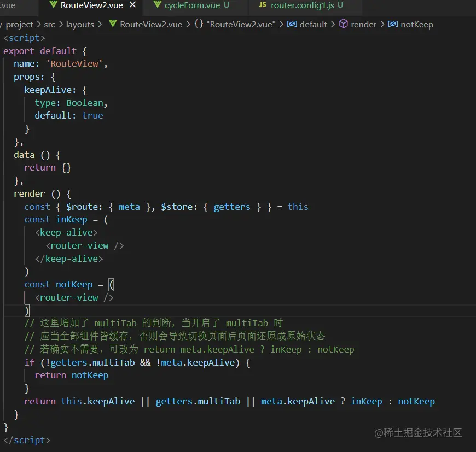The image size is (476, 452).
Task: Click the comment starting "若确实不需要"
Action: point(189,349)
